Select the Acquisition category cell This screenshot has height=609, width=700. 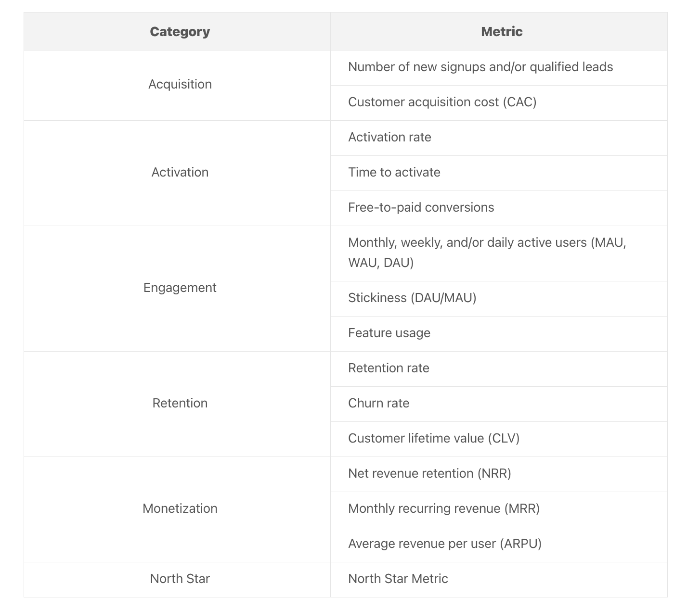pyautogui.click(x=180, y=84)
